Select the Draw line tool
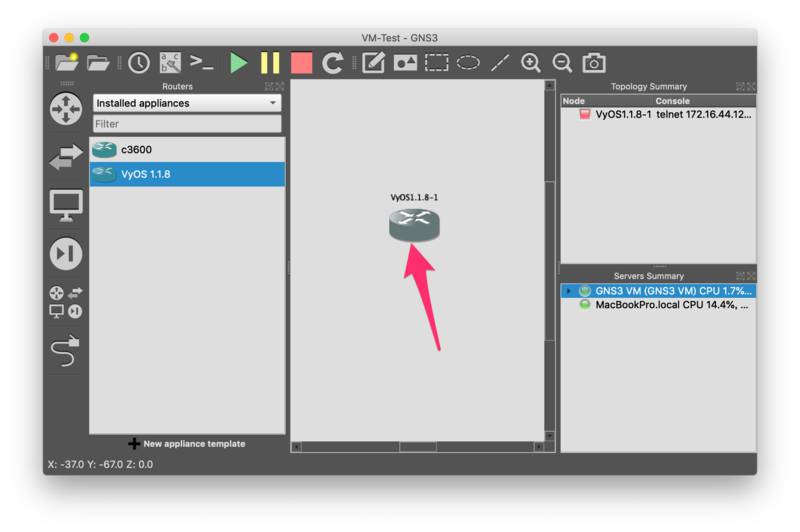800x532 pixels. (499, 63)
